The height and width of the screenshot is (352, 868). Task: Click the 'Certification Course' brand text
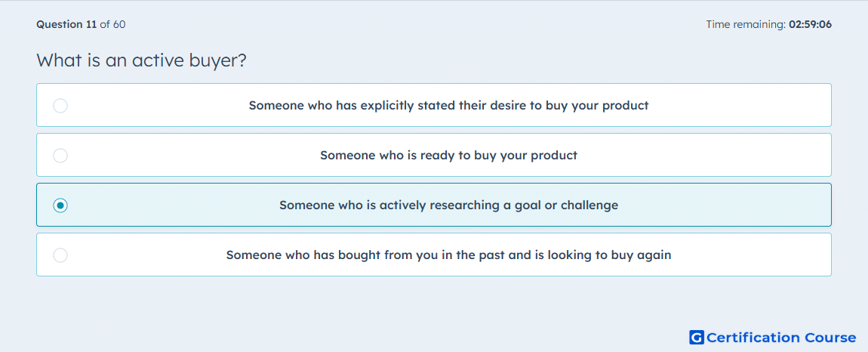tap(781, 337)
